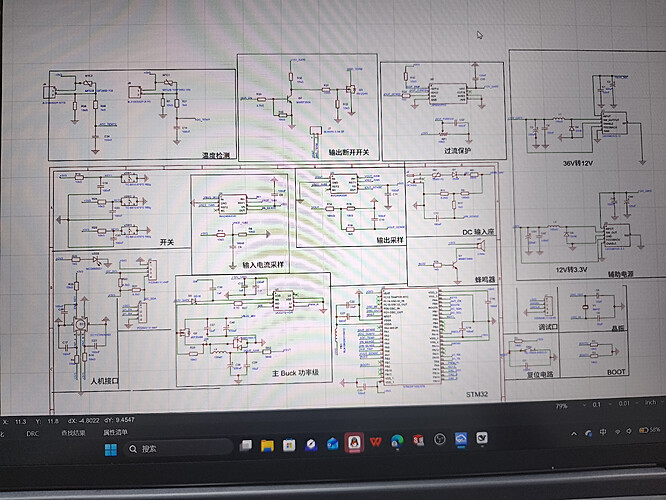The height and width of the screenshot is (500, 666).
Task: Open the round dark taskbar app icon
Action: 440,439
